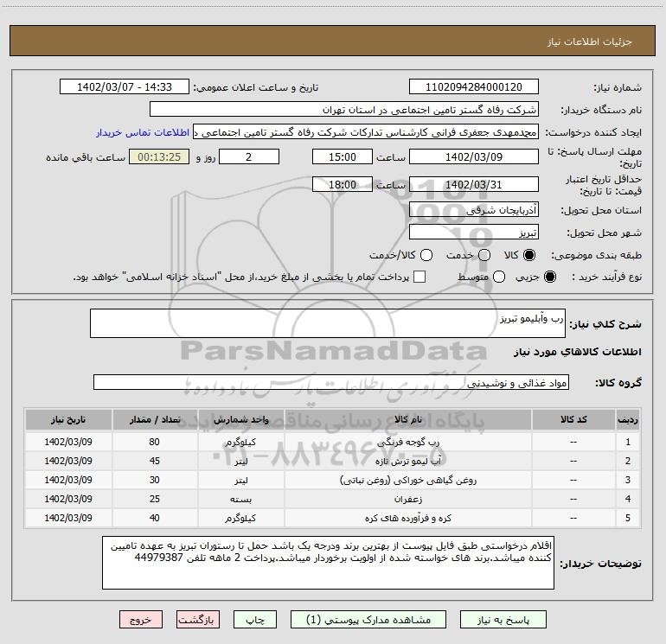Click the پاسخ به نیاز button
This screenshot has width=666, height=644.
(503, 620)
